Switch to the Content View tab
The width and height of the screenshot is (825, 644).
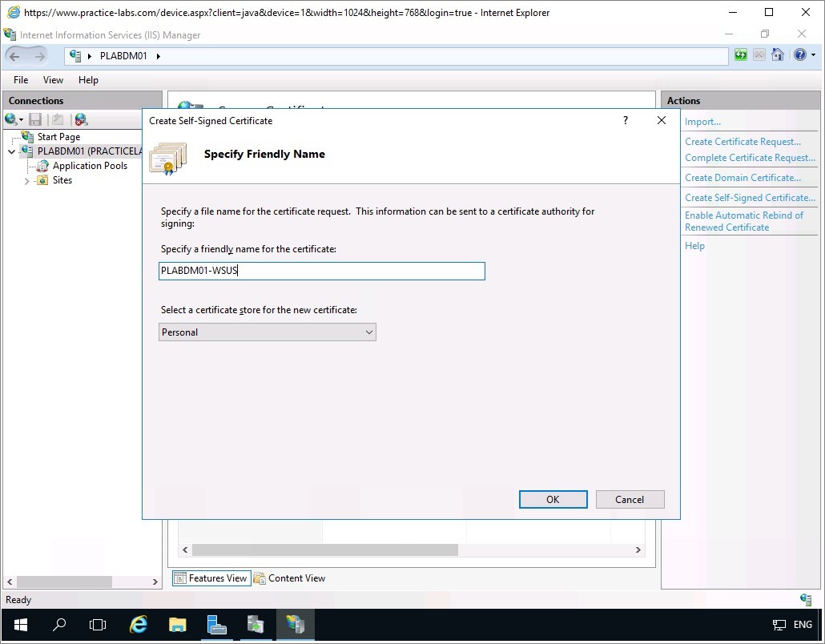[289, 578]
